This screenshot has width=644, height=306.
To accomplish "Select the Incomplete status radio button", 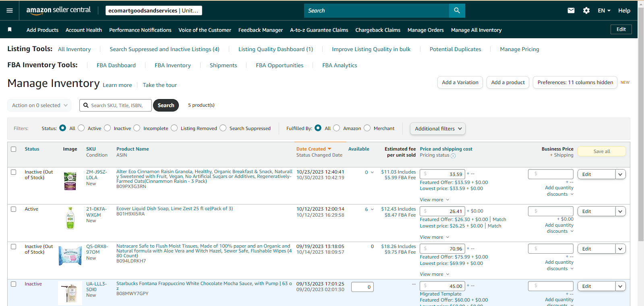I will [x=137, y=128].
